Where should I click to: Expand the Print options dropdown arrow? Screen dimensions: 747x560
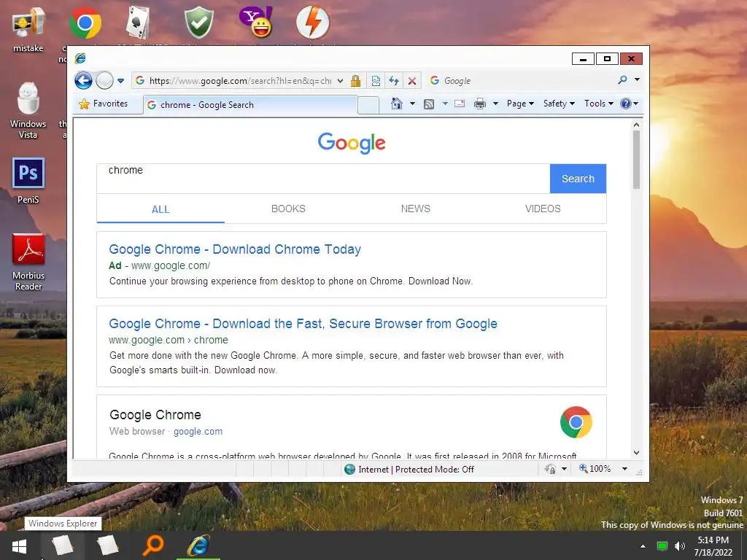pos(495,104)
